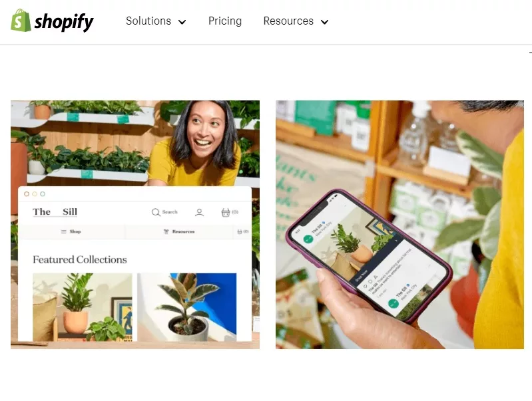Go to the Pricing page

(225, 21)
